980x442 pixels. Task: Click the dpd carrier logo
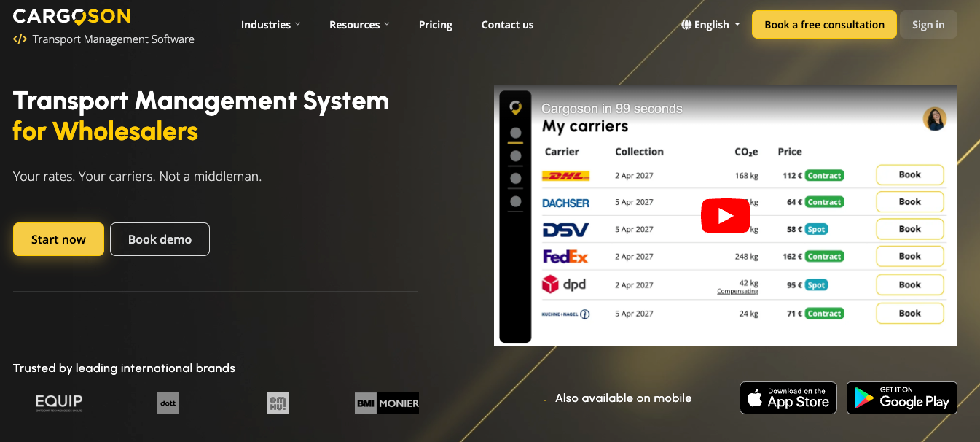tap(564, 284)
